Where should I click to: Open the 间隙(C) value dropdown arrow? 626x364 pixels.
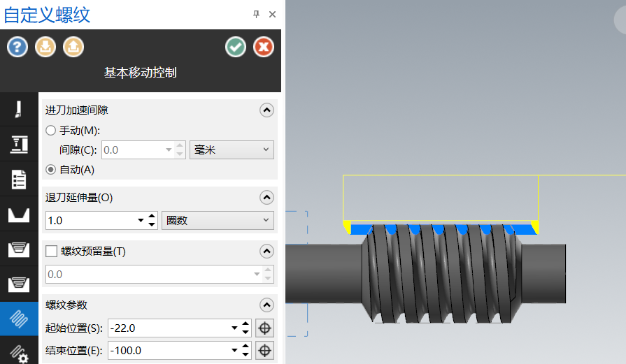[169, 150]
